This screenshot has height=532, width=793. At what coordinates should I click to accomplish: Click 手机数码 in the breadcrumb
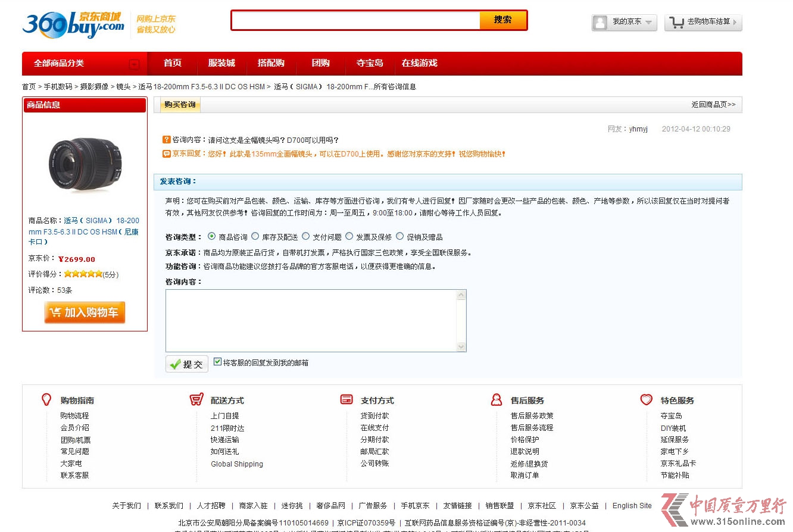58,87
